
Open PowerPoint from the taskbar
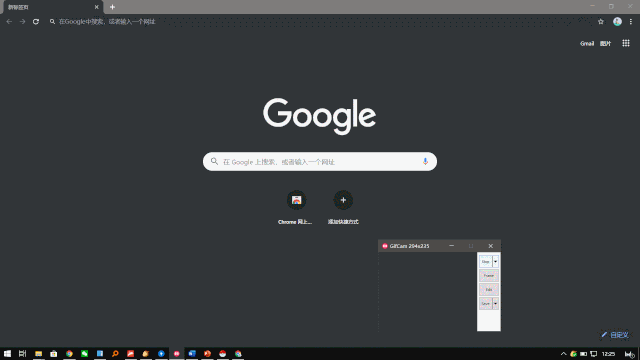pyautogui.click(x=207, y=353)
